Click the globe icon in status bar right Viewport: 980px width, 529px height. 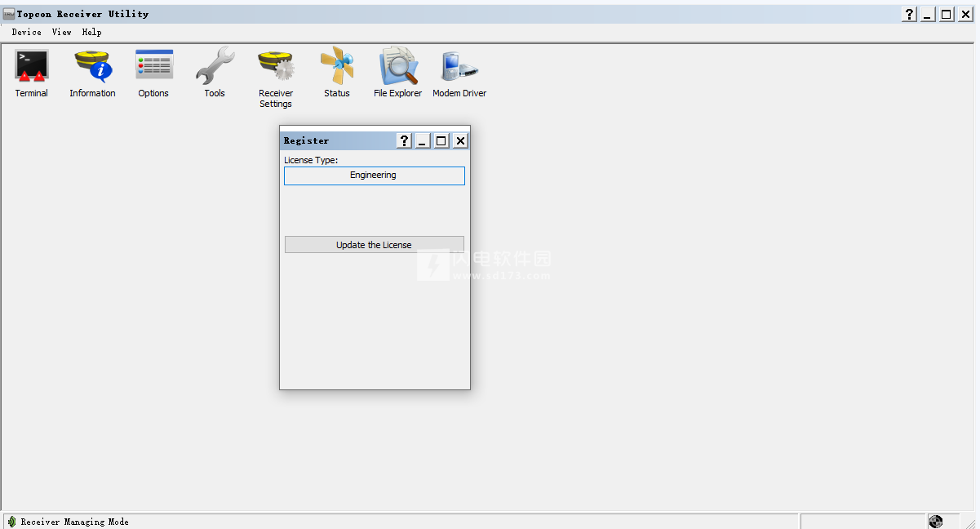[x=936, y=522]
